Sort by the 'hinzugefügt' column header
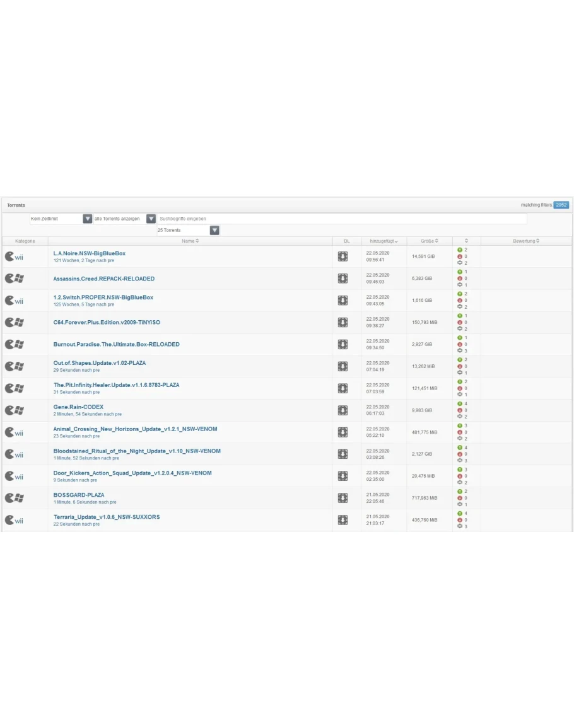The width and height of the screenshot is (574, 728). point(384,241)
